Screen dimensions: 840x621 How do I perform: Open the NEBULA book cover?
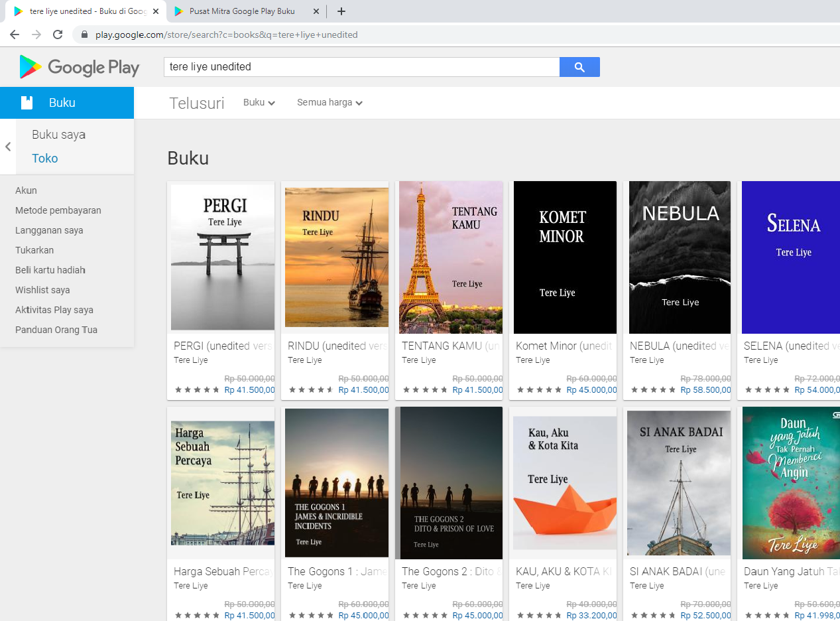(680, 257)
